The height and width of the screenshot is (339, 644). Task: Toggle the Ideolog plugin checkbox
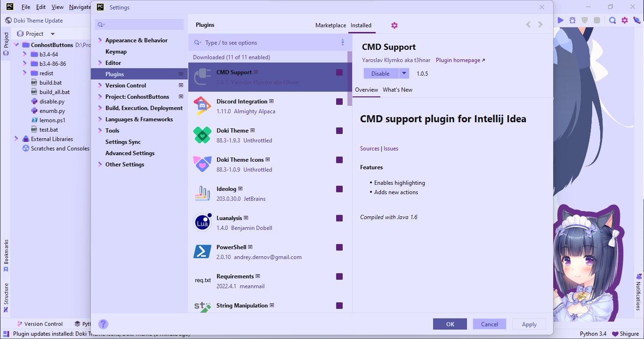[x=339, y=189]
